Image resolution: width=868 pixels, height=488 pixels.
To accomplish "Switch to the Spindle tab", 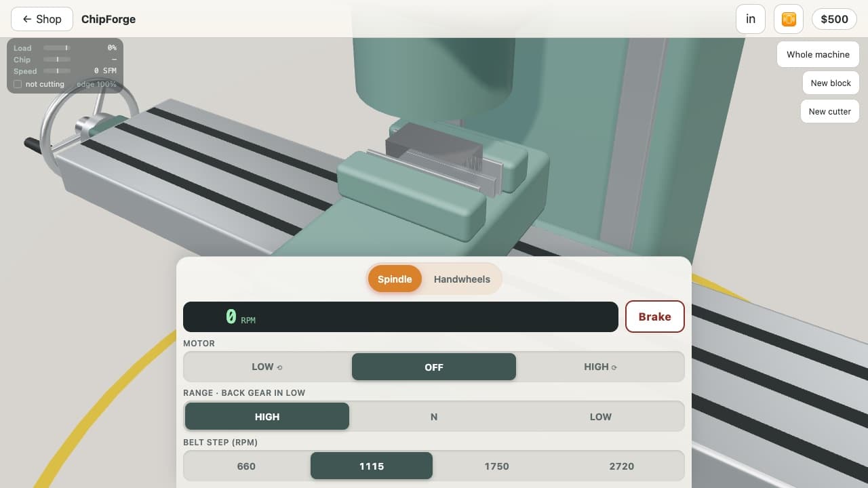I will pos(395,279).
